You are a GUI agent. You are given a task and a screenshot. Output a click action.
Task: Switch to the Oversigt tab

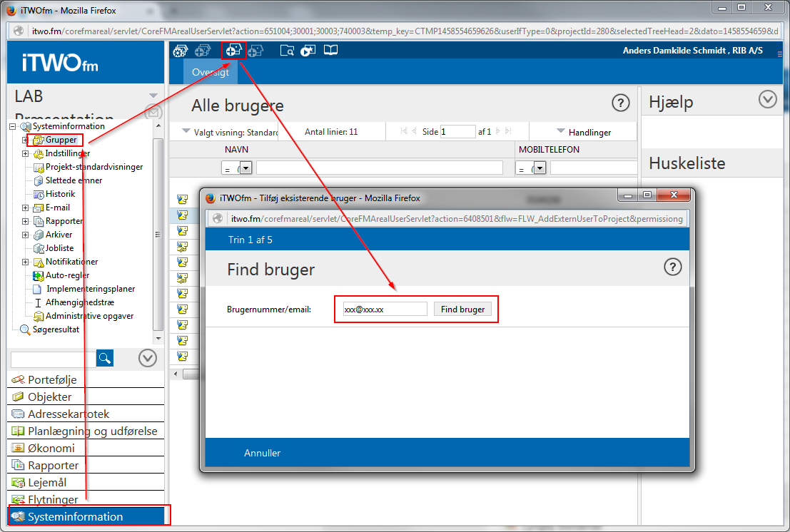tap(211, 73)
